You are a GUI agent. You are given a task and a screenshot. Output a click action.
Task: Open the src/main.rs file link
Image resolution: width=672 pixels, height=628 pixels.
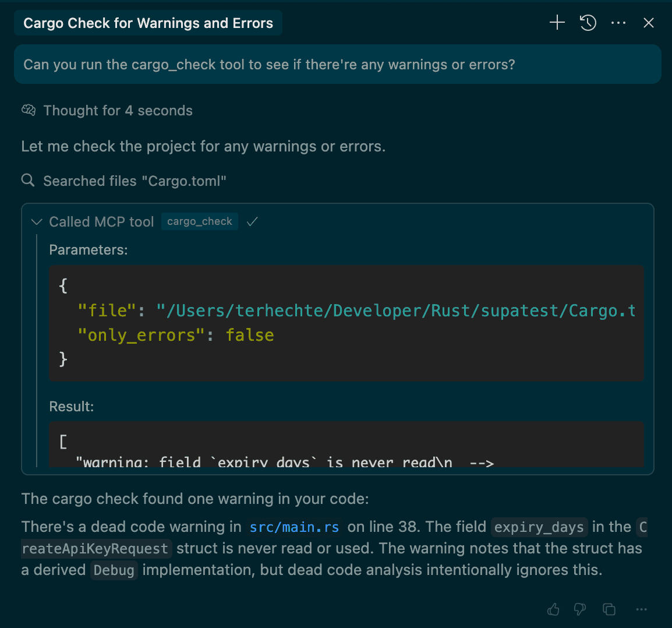(294, 527)
